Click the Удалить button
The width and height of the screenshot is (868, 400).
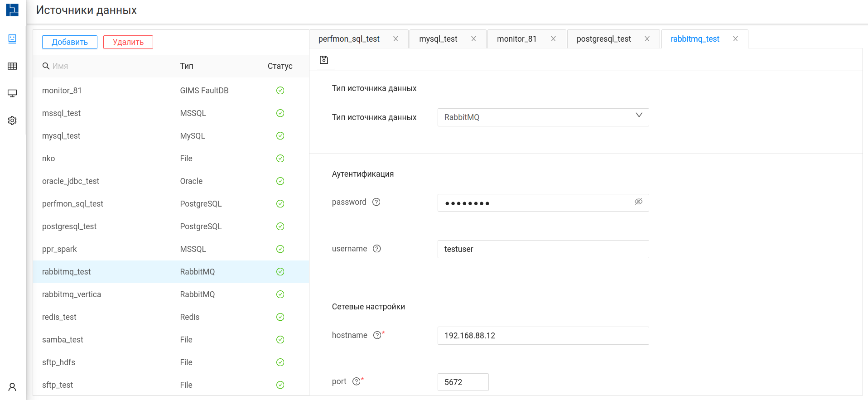(128, 42)
